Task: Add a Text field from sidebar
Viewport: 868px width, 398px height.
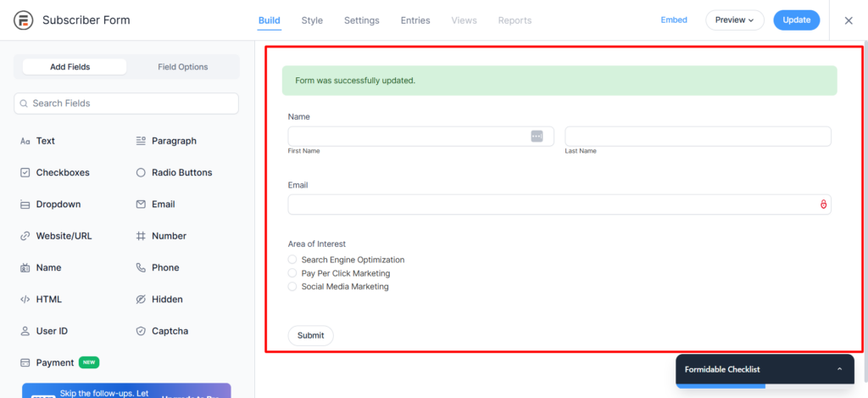Action: [x=45, y=141]
